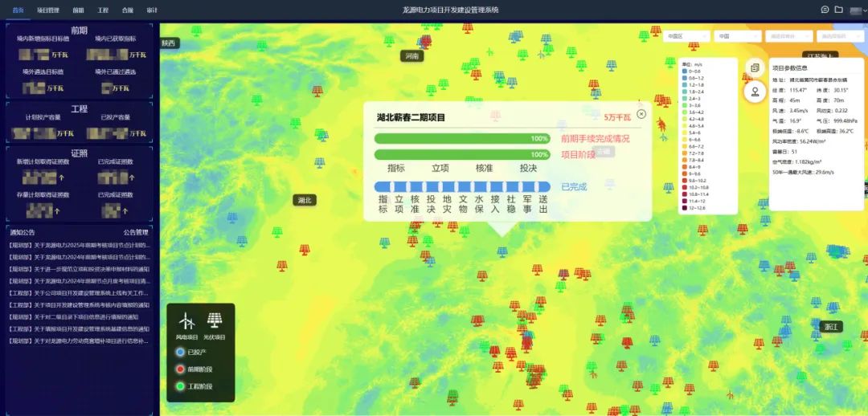Click the 5万千瓦 capacity text in popup
Screen dimensions: 868x416
[617, 117]
